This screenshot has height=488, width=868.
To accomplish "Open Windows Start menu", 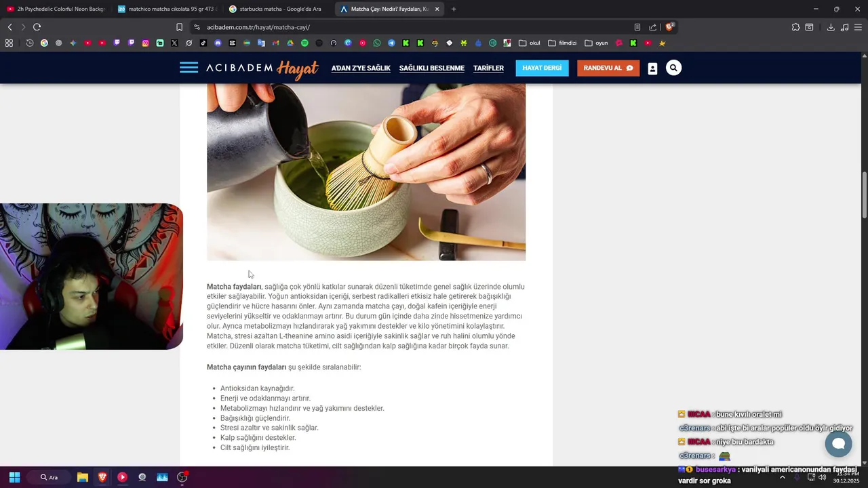I will tap(14, 477).
